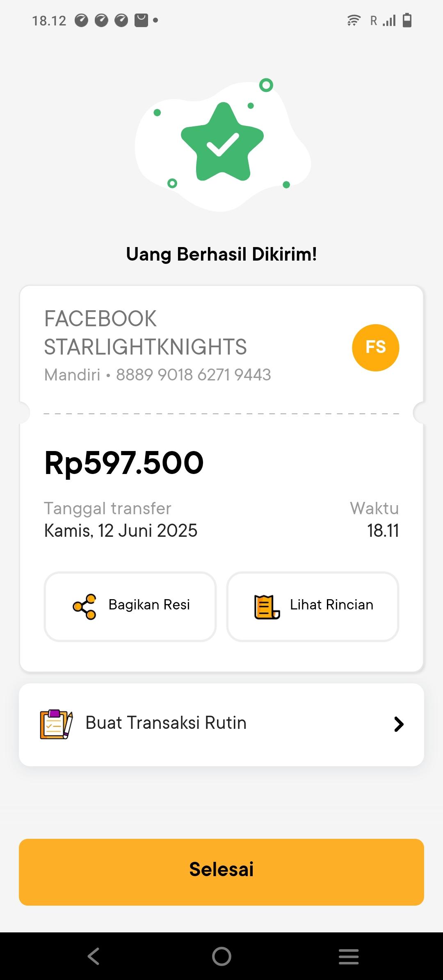Tap the receipt icon in Lihat Rincian
Image resolution: width=443 pixels, height=980 pixels.
point(267,607)
